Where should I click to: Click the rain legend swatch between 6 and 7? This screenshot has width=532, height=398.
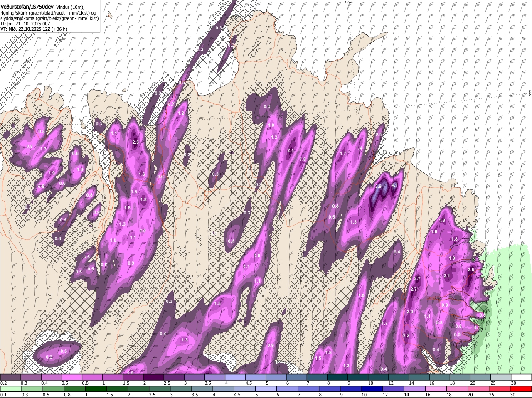[288, 389]
